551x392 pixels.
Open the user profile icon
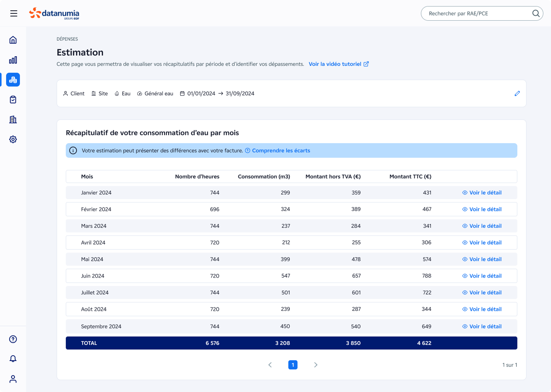(13, 379)
